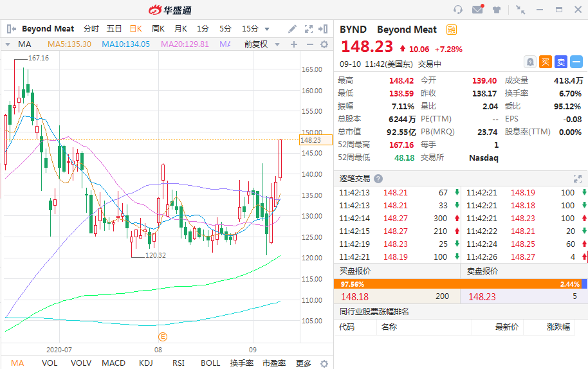Click the bid price 148.18
The image size is (588, 369).
[x=354, y=297]
